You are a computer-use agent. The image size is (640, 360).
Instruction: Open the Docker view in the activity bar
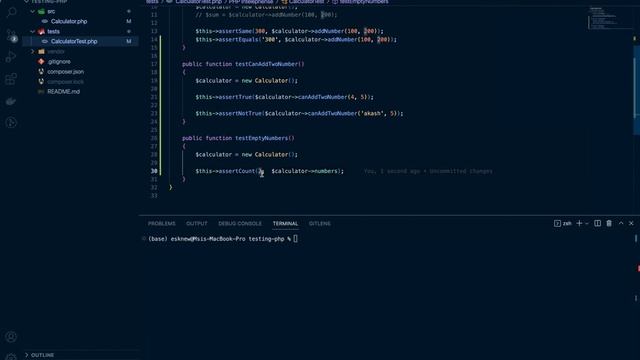click(11, 101)
